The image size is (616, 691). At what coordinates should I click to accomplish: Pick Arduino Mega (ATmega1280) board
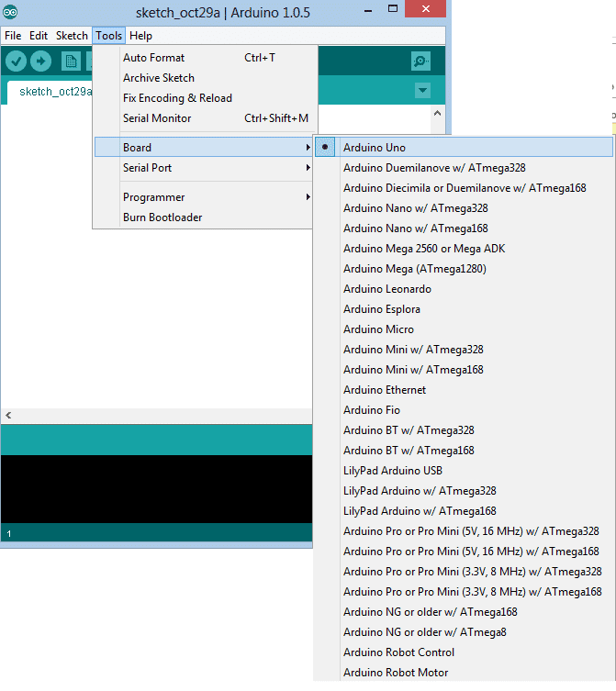tap(463, 268)
